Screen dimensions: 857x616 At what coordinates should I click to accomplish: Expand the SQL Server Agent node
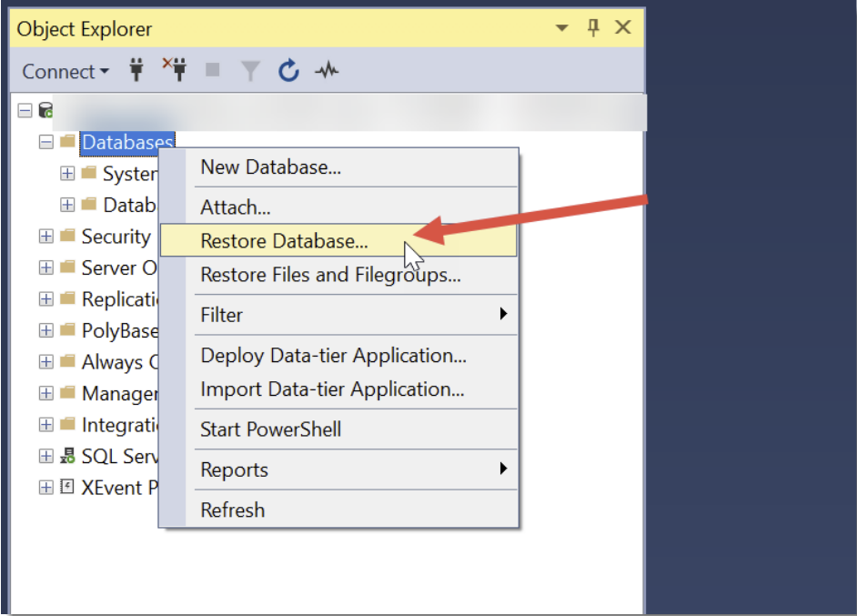[46, 456]
